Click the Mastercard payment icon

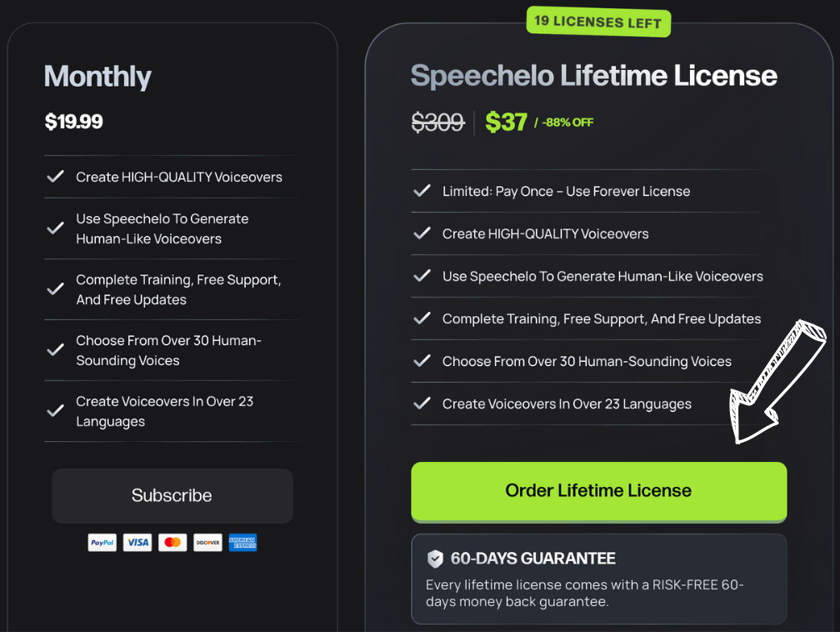(x=172, y=543)
